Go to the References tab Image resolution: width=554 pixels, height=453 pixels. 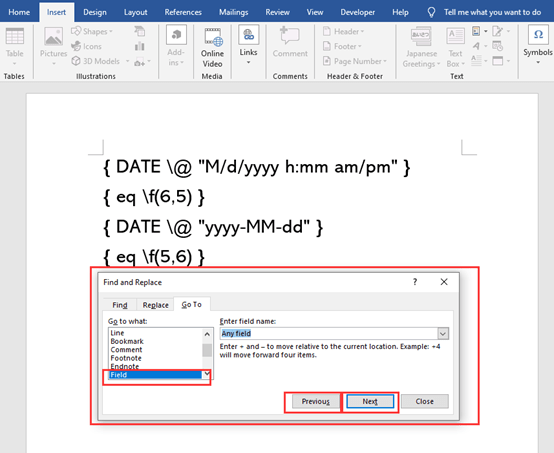click(x=183, y=12)
